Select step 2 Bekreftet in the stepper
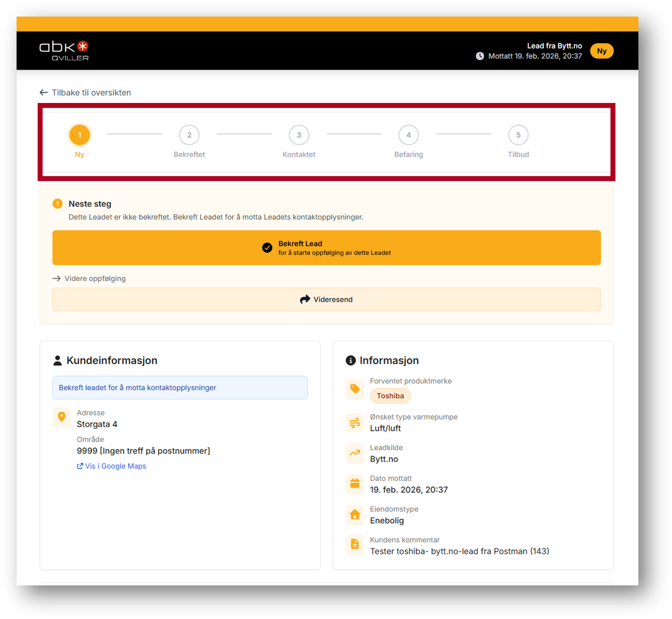 click(189, 135)
